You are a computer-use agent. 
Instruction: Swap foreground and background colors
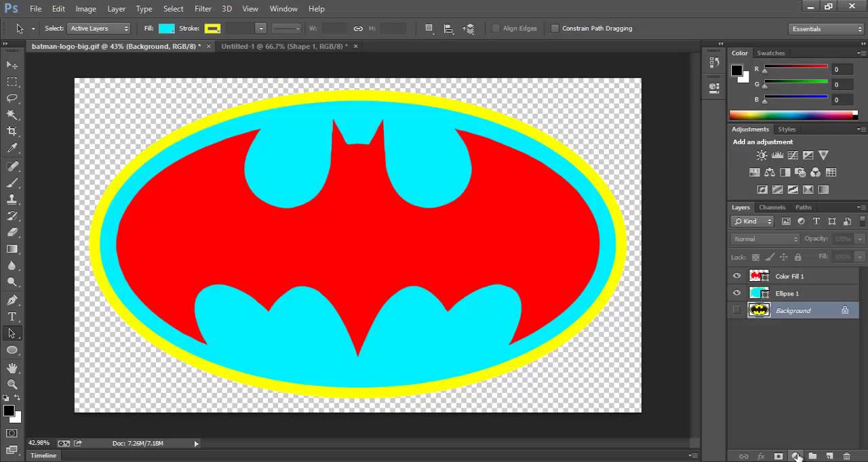point(18,398)
